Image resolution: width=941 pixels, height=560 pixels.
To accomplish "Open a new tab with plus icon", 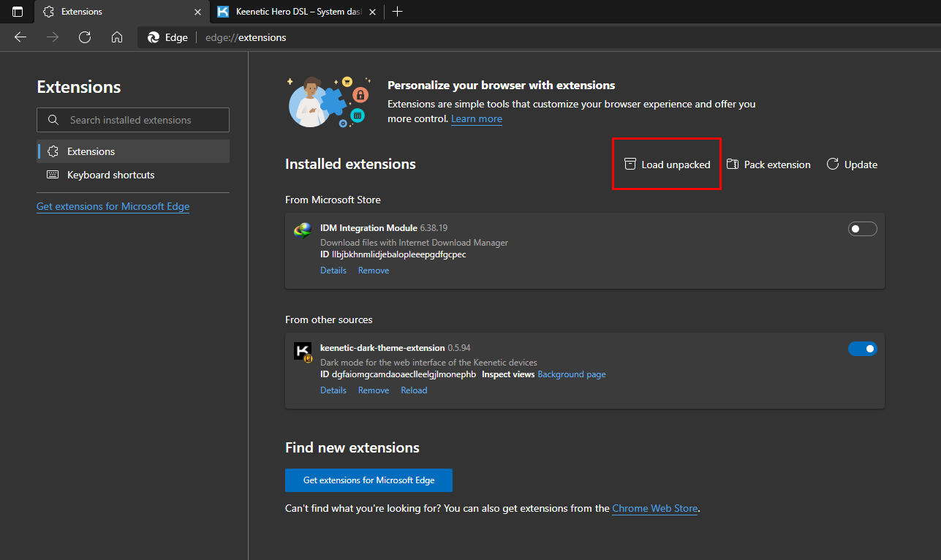I will (397, 12).
